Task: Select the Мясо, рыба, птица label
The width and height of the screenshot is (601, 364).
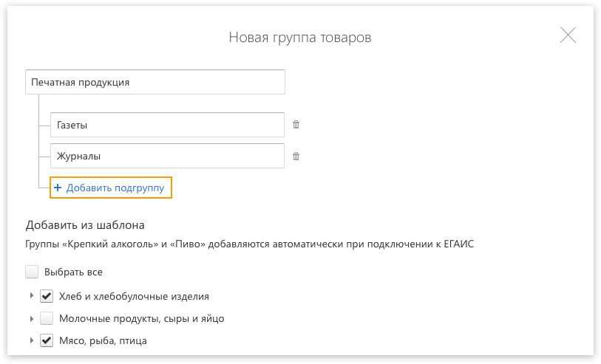Action: tap(103, 341)
